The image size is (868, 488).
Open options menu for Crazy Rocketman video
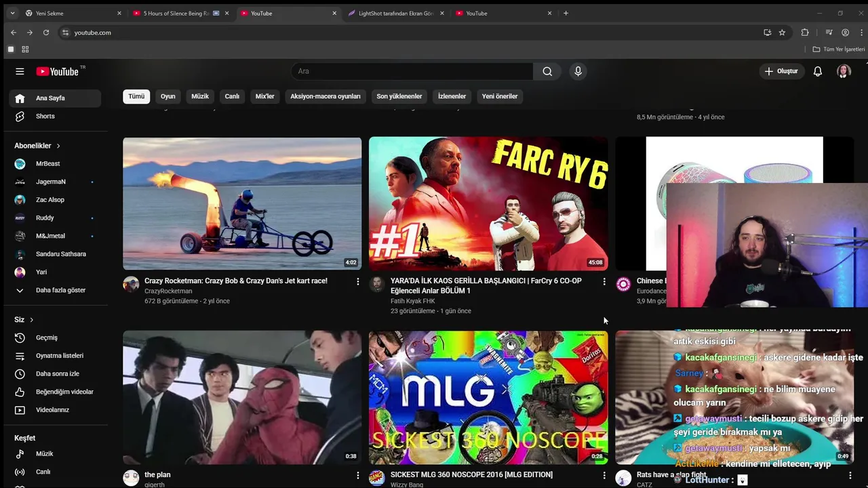(x=358, y=281)
